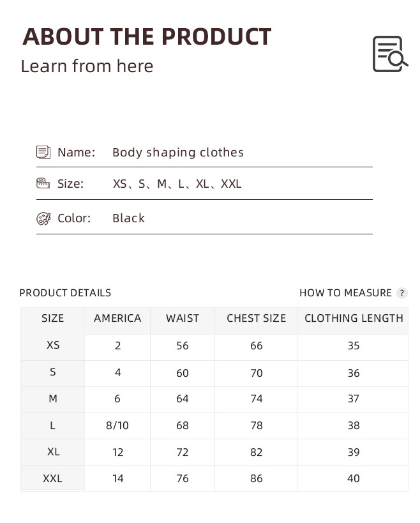Click the AMERICA column header
This screenshot has width=420, height=523.
(x=117, y=318)
